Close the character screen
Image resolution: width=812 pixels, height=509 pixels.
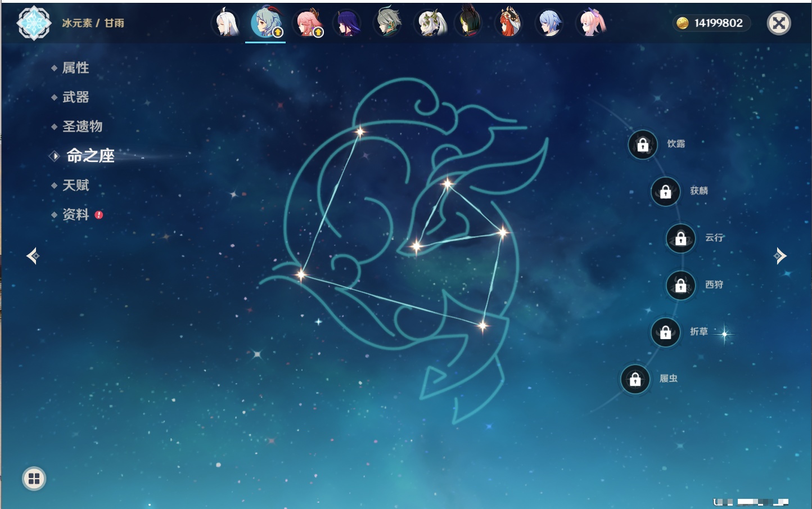(x=779, y=23)
